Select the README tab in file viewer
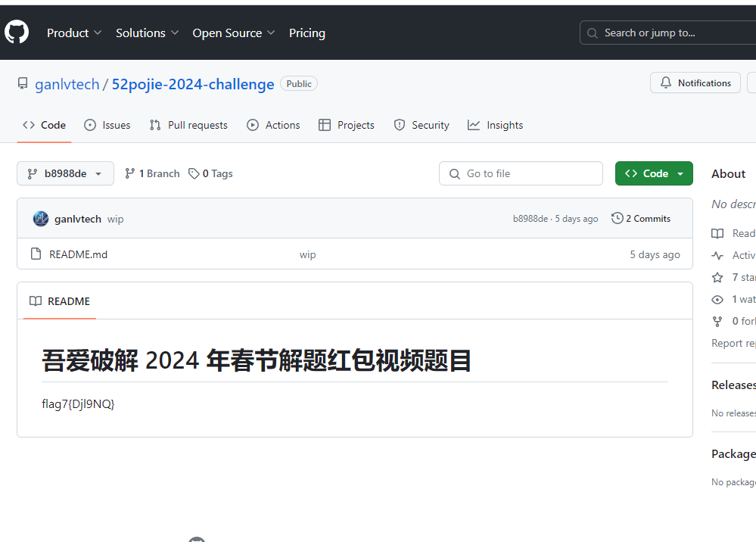The image size is (756, 542). (x=60, y=301)
